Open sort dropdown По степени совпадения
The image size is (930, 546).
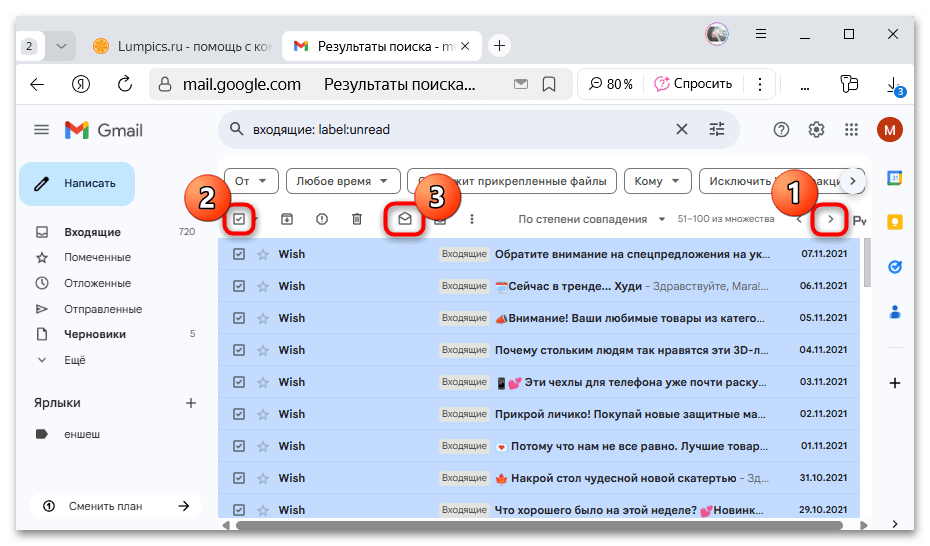tap(591, 219)
